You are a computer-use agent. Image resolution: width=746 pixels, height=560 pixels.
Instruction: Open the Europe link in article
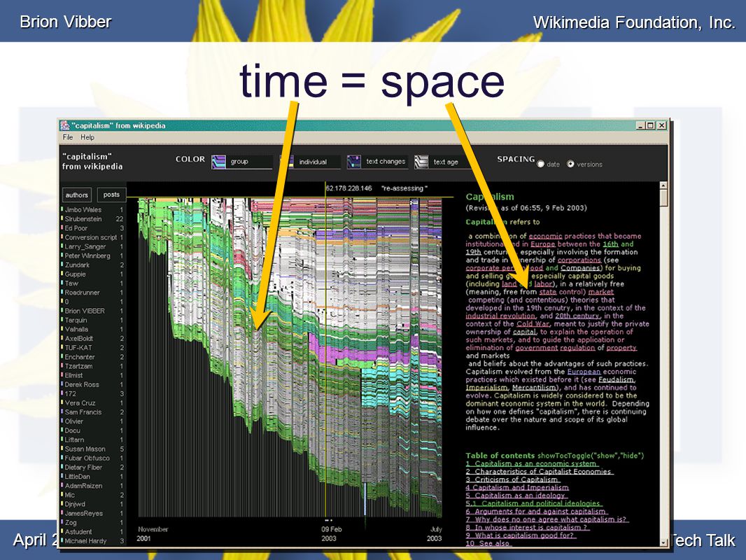point(543,244)
